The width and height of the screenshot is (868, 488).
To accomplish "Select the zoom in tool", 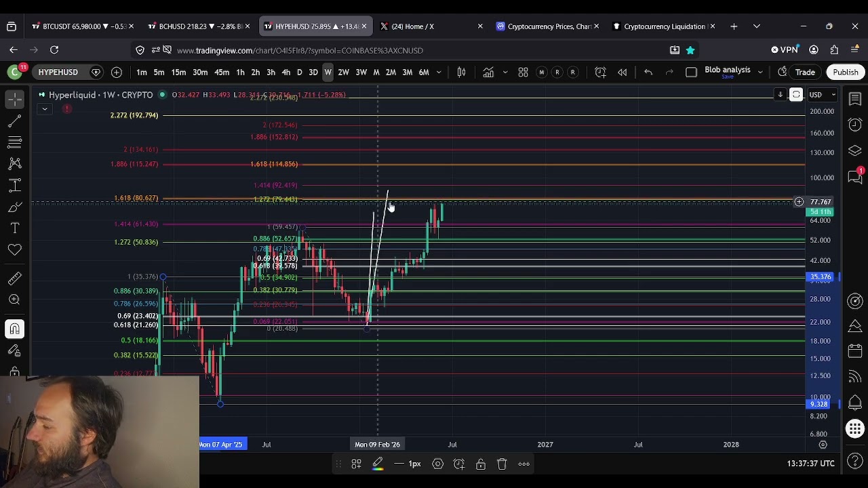I will click(14, 300).
